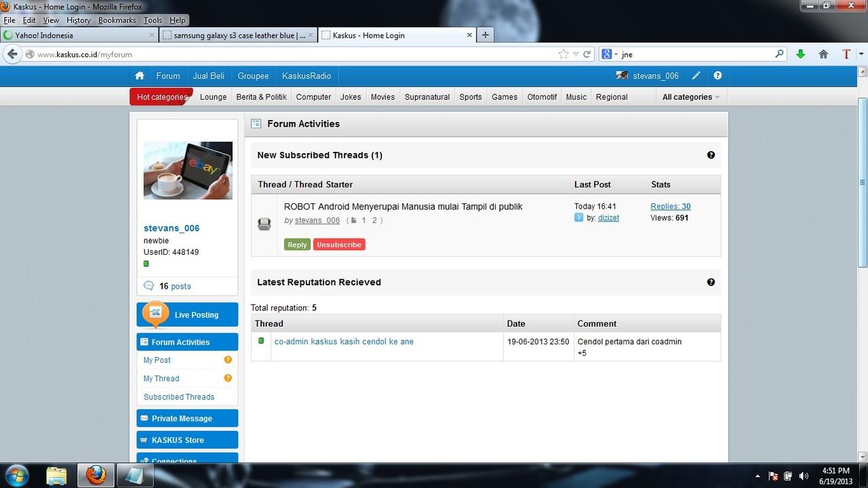Click orange help icon next to My Post
The width and height of the screenshot is (868, 488).
pyautogui.click(x=228, y=360)
